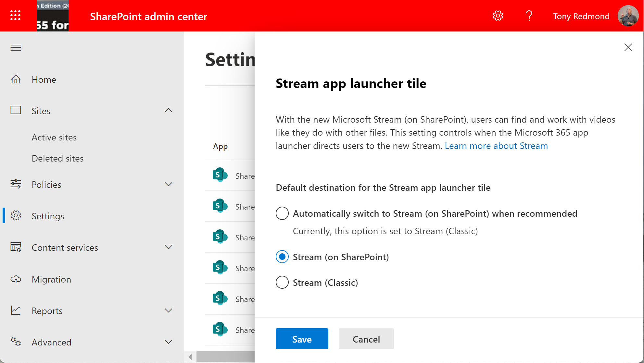This screenshot has height=363, width=644.
Task: Click the Home house icon
Action: (16, 79)
